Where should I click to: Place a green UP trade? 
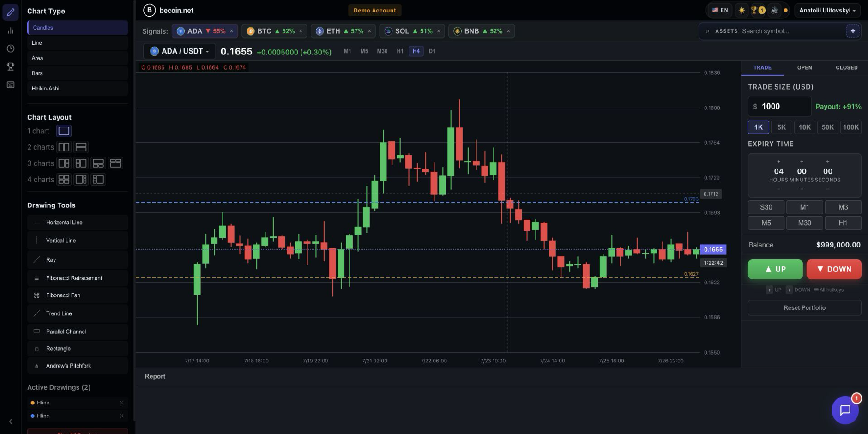[775, 270]
